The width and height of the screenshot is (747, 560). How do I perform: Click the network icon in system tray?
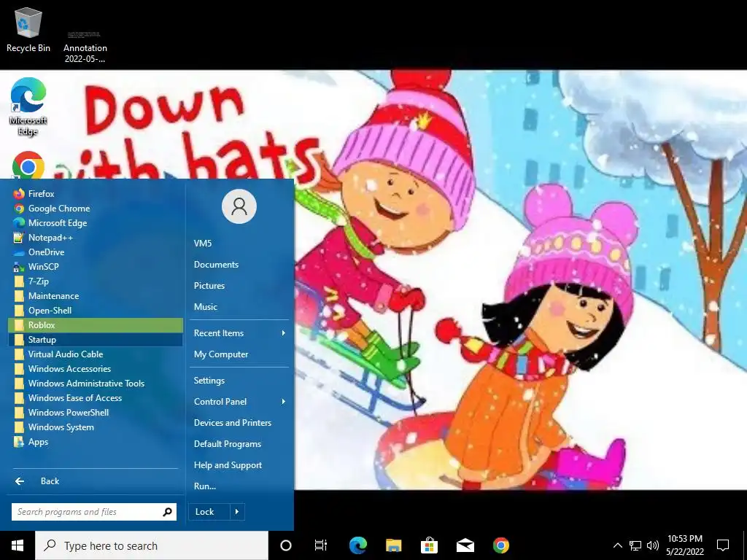635,545
